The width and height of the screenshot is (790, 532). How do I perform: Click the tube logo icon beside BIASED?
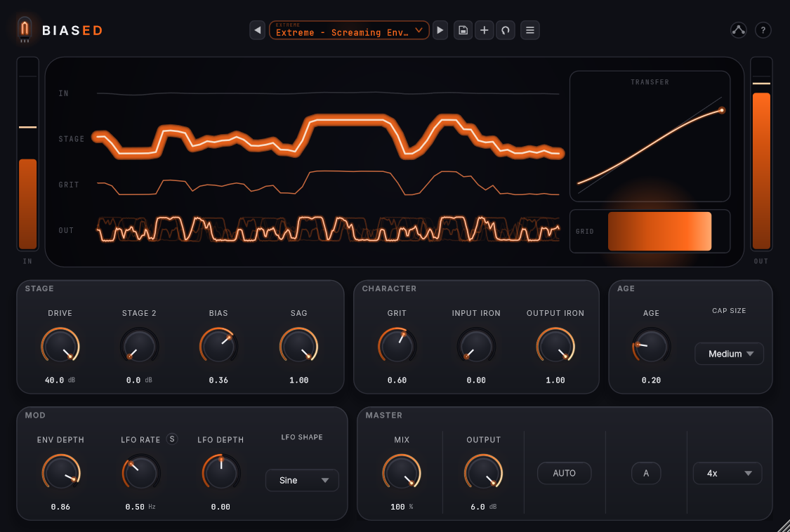[24, 29]
